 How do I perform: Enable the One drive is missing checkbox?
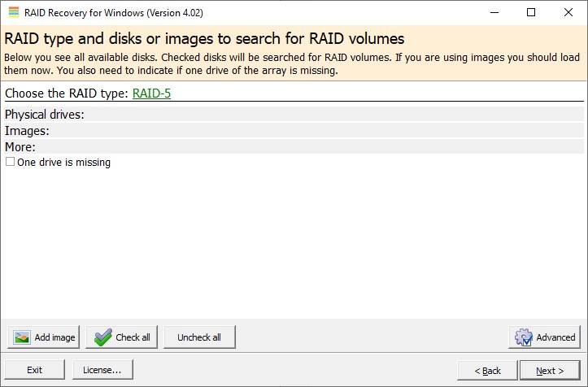11,162
